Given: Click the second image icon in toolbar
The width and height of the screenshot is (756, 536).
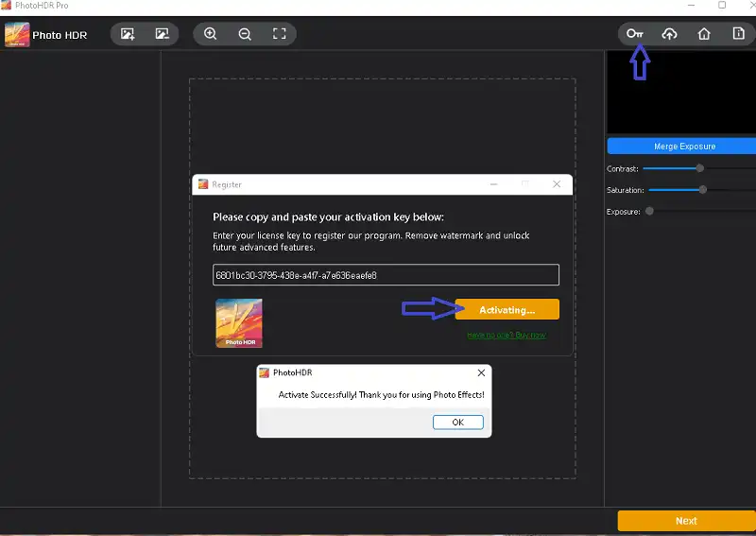Looking at the screenshot, I should [162, 35].
